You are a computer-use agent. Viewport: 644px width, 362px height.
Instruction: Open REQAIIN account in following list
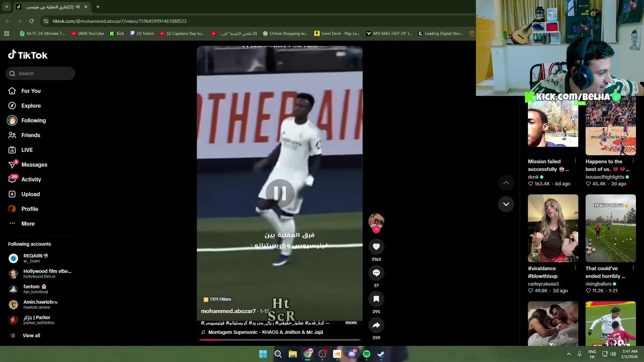coord(36,258)
